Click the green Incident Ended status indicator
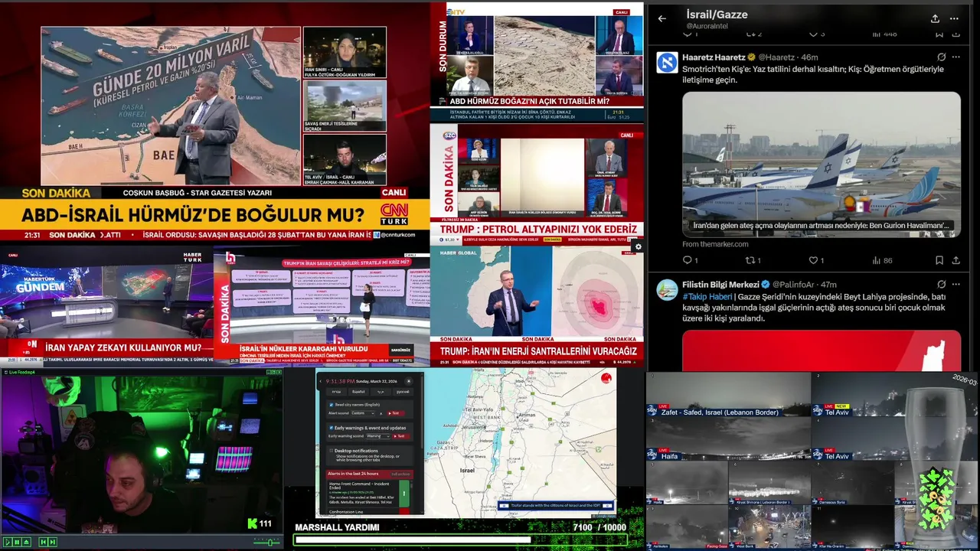The height and width of the screenshot is (551, 980). [404, 494]
